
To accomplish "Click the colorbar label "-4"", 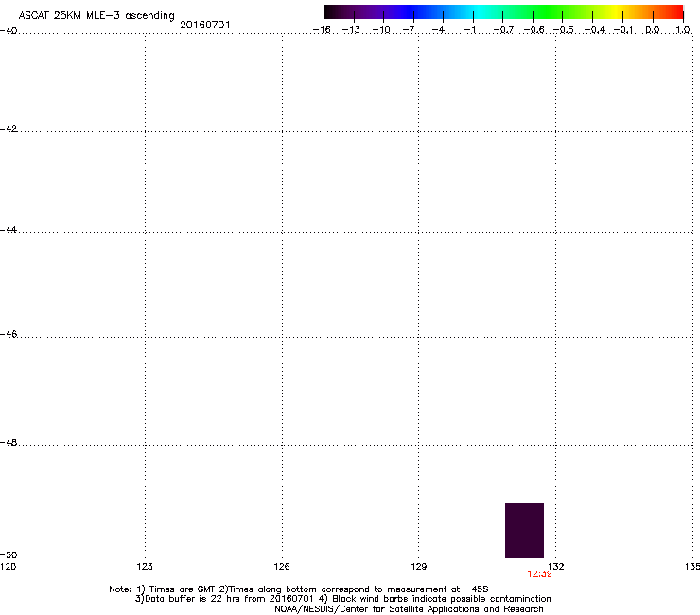I will (438, 30).
